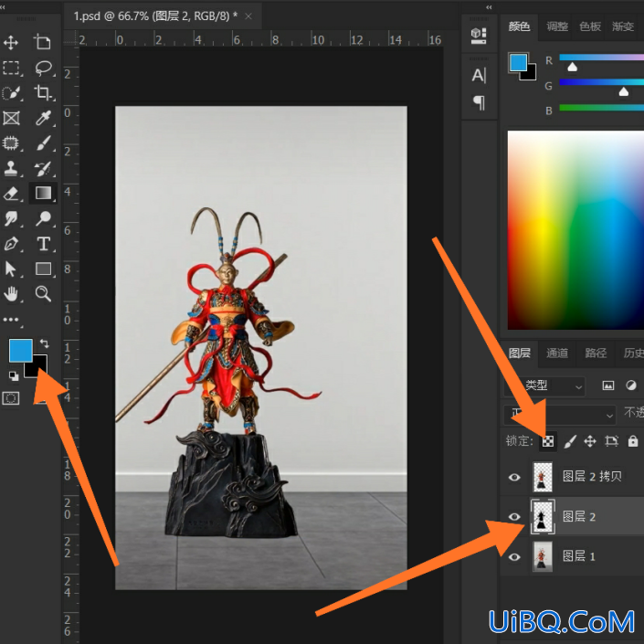Image resolution: width=644 pixels, height=644 pixels.
Task: Adjust the G slider handle
Action: pos(624,91)
